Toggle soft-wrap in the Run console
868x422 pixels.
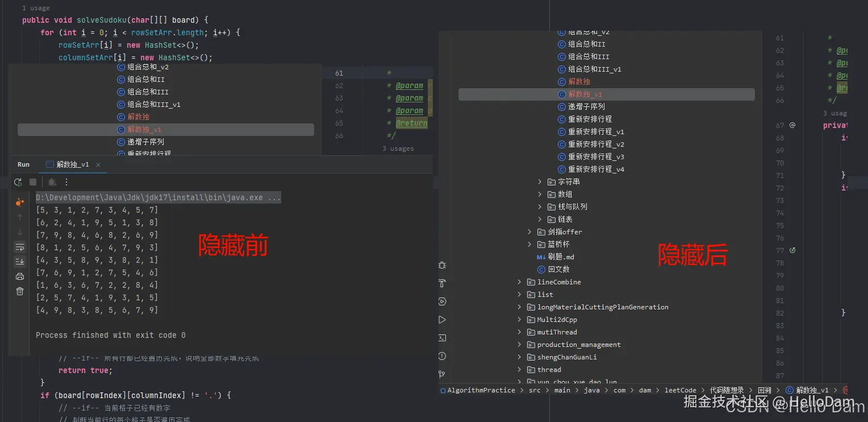[20, 247]
